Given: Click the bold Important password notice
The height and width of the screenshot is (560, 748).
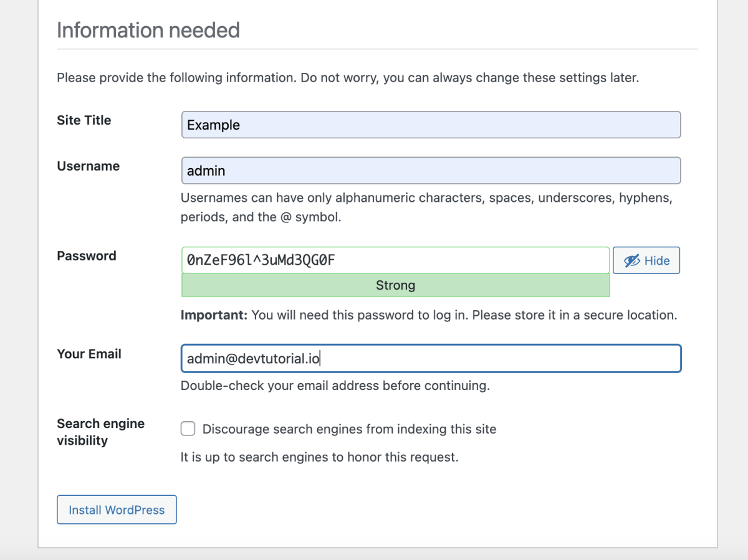Looking at the screenshot, I should 429,315.
